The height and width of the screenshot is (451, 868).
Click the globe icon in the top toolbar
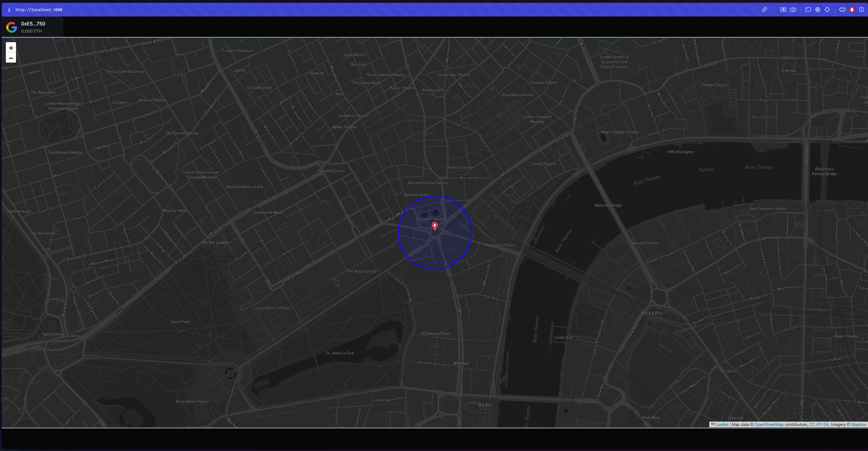818,9
